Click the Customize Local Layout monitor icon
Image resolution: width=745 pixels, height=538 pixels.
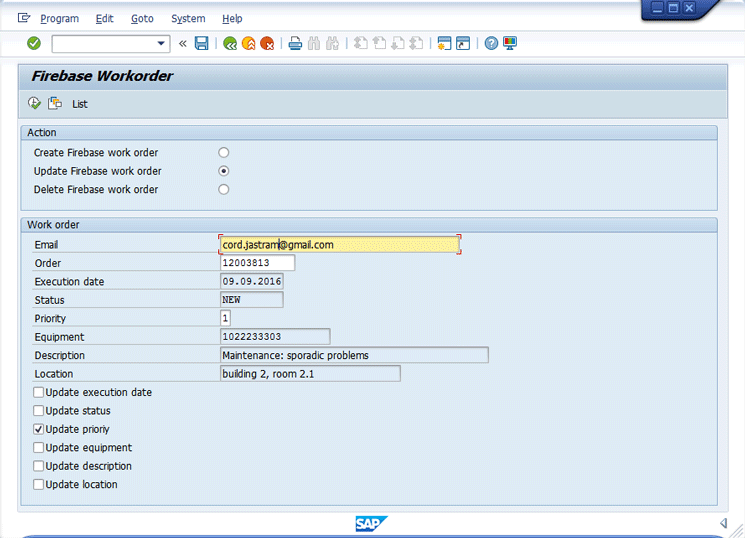click(510, 43)
